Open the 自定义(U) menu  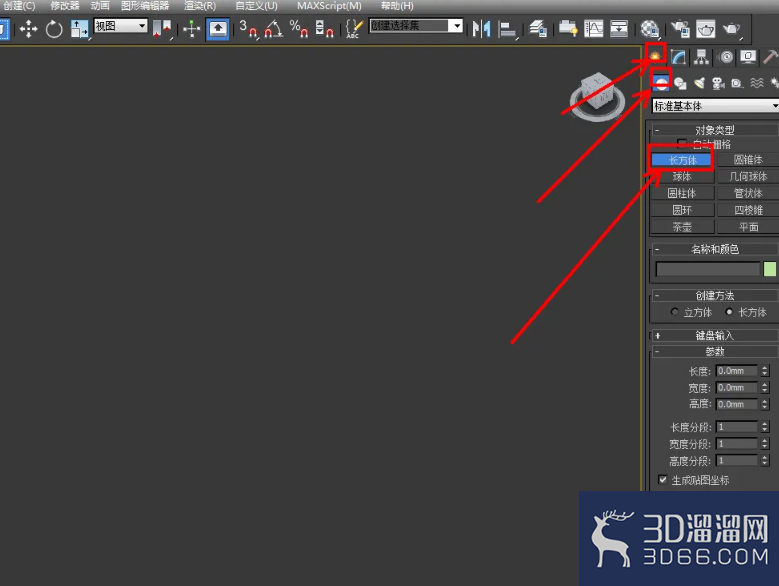(x=256, y=6)
